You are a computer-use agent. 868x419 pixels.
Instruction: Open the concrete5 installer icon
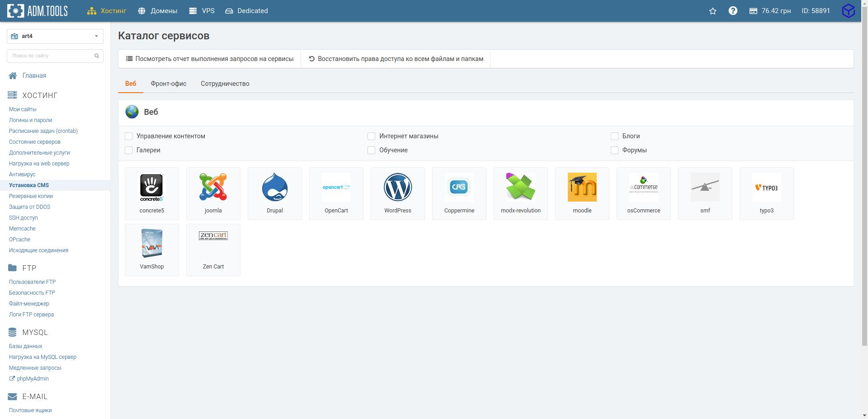pyautogui.click(x=152, y=187)
